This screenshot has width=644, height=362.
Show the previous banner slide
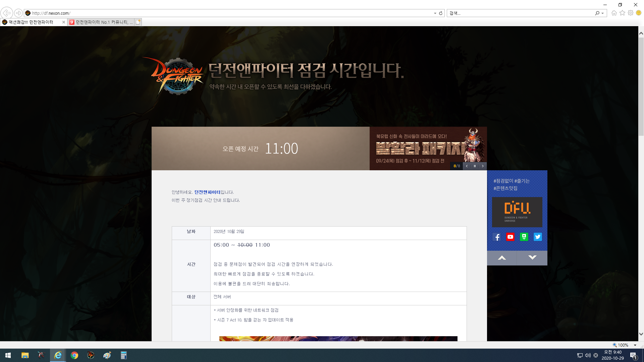tap(467, 166)
